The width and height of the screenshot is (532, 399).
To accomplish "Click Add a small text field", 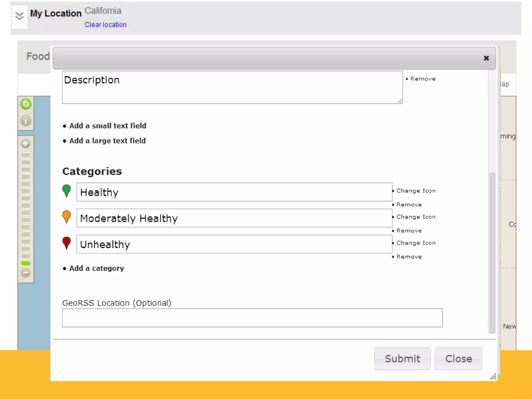I will [x=108, y=126].
